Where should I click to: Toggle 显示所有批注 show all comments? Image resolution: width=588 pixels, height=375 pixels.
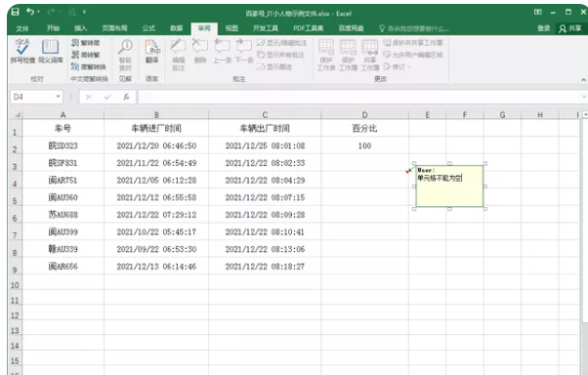point(280,55)
